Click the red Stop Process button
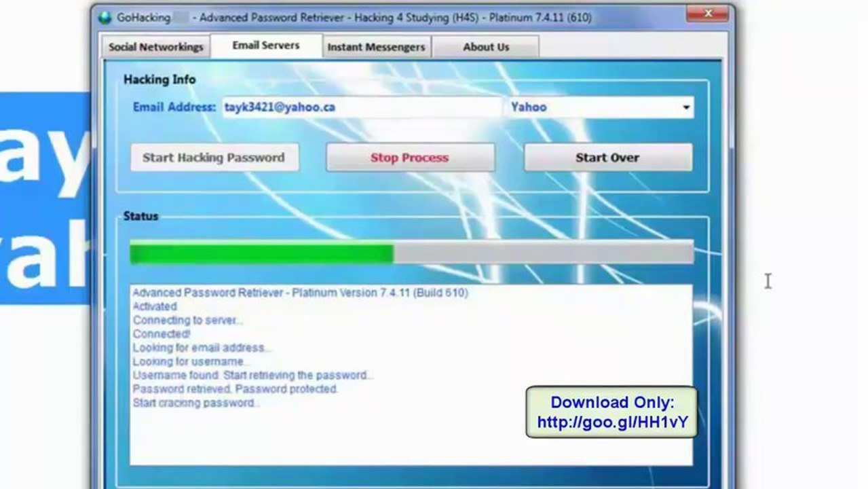868x489 pixels. click(x=410, y=158)
